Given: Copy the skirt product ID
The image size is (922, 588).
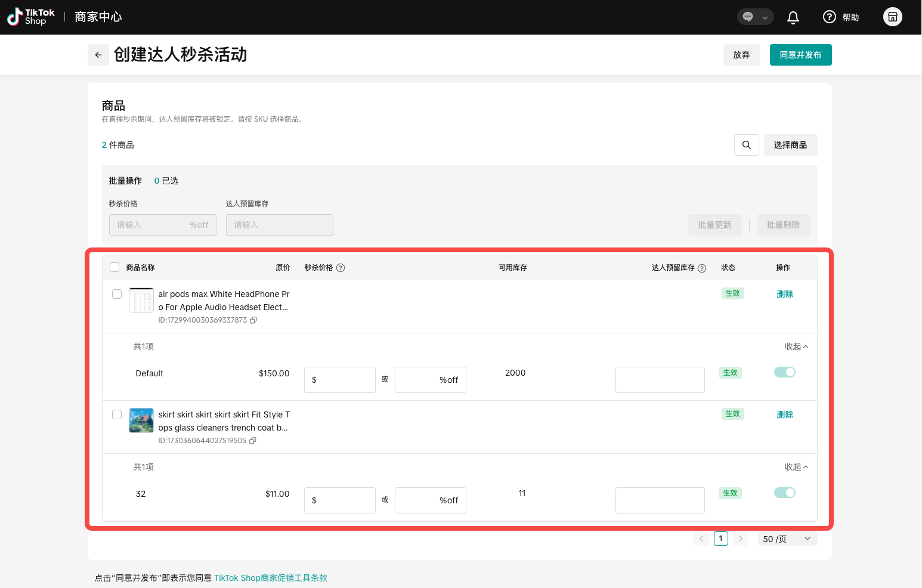Looking at the screenshot, I should tap(253, 441).
